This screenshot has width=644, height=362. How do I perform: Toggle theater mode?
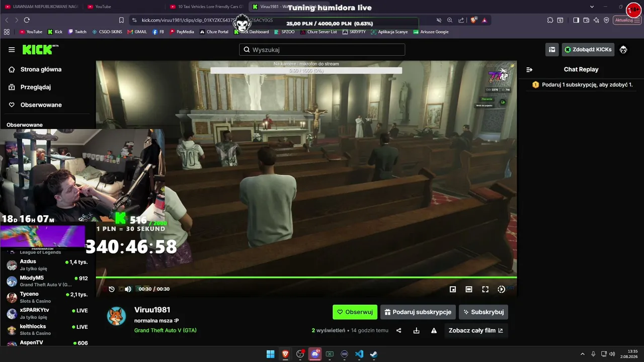(469, 289)
